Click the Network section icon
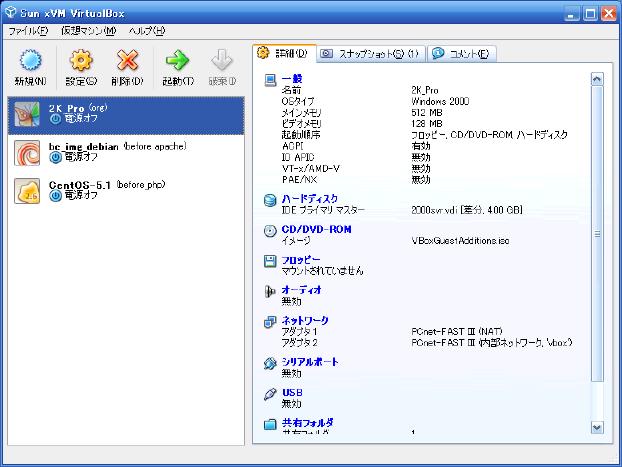 [x=270, y=322]
